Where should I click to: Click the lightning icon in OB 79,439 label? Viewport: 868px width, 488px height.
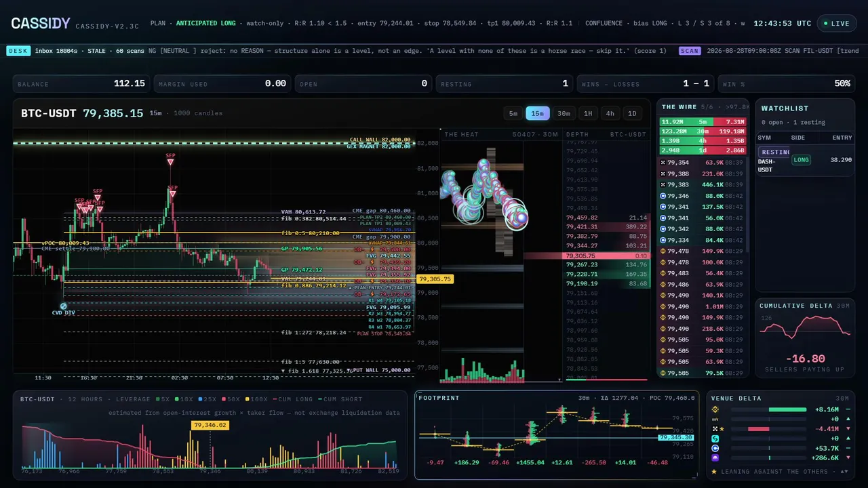pos(372,262)
